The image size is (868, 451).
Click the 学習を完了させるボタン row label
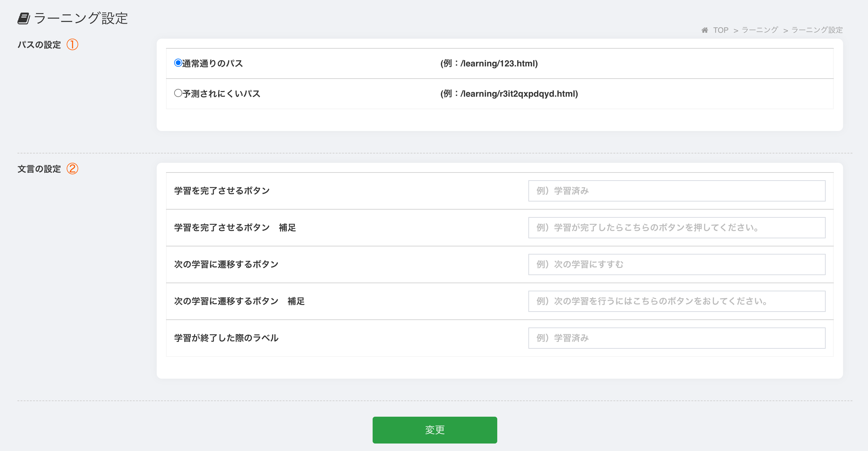222,191
